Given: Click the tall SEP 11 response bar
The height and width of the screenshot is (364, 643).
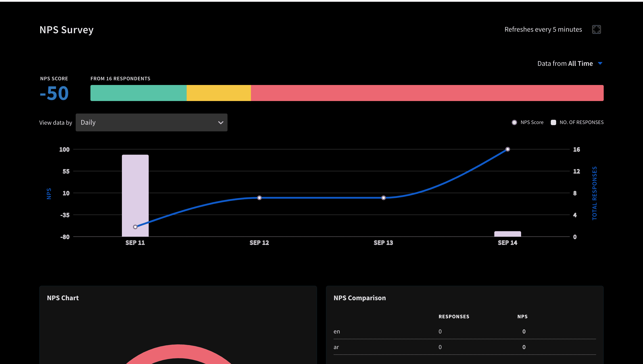Looking at the screenshot, I should 135,185.
